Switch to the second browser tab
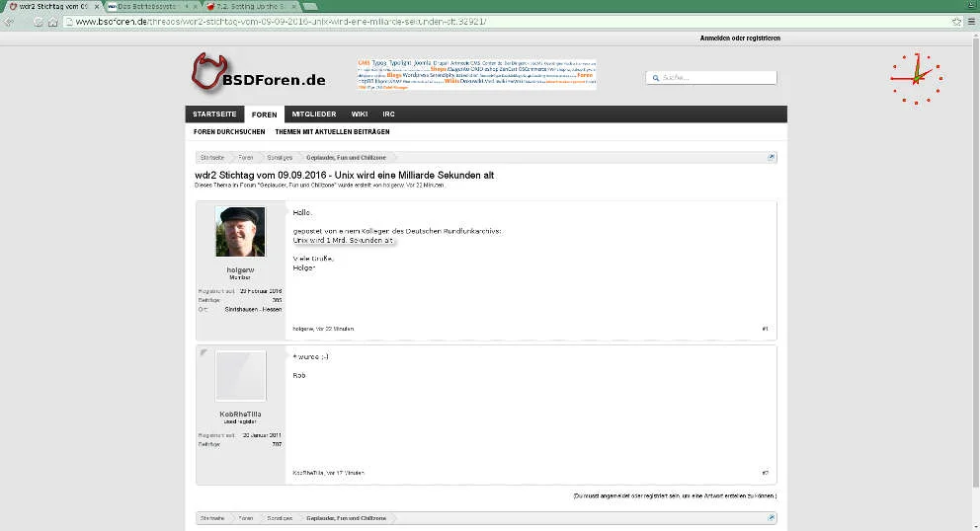Image resolution: width=980 pixels, height=531 pixels. [x=150, y=6]
